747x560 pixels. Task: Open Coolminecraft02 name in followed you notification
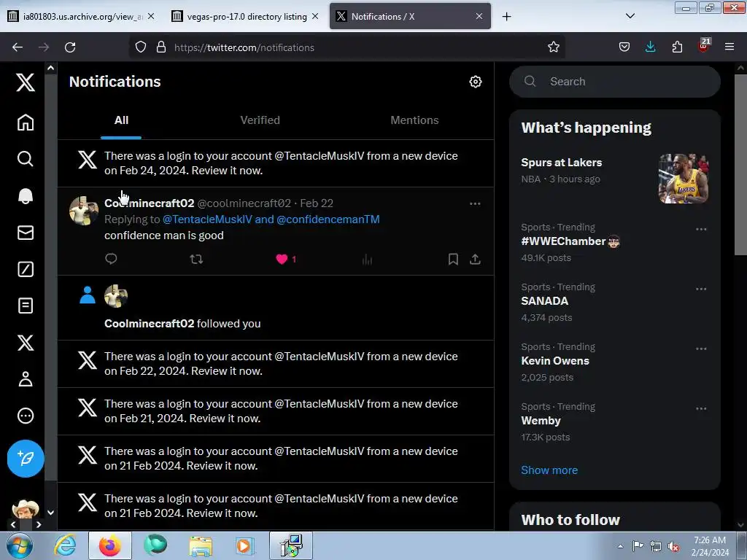(149, 324)
